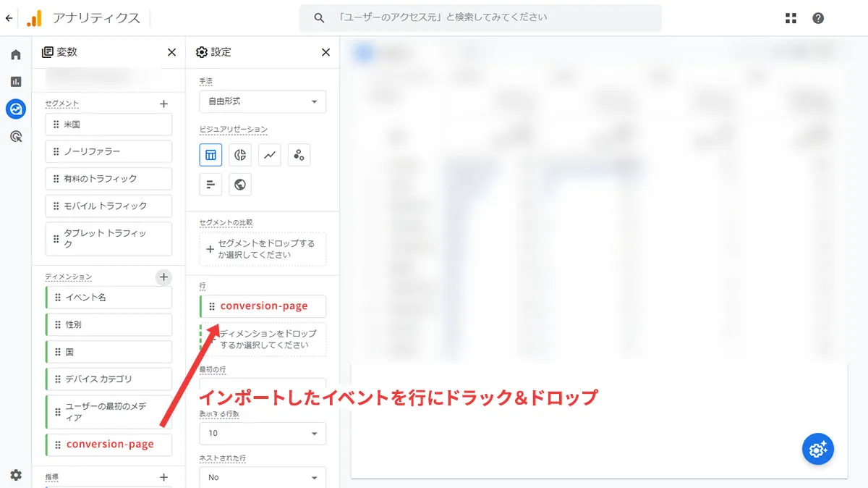Viewport: 868px width, 488px height.
Task: Click the search bar at the top
Action: tap(480, 17)
